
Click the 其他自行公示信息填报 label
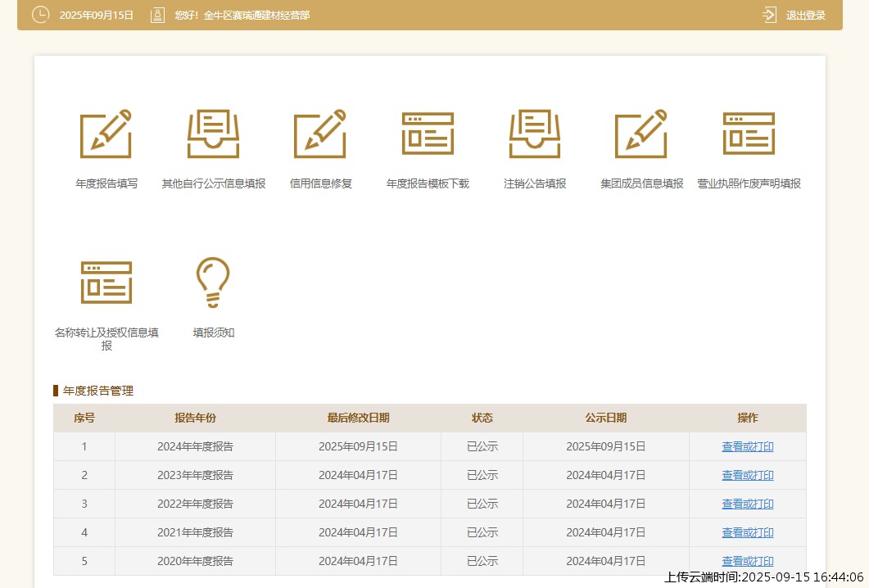click(x=214, y=183)
